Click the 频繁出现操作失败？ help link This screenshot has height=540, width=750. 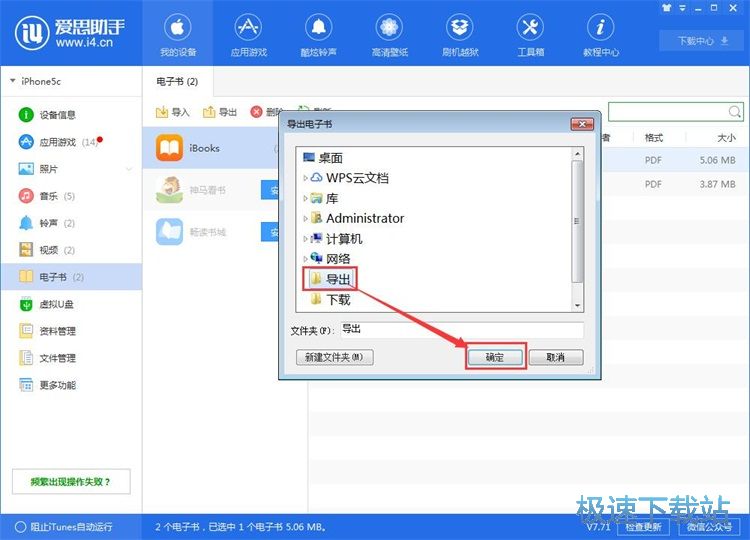(x=71, y=481)
